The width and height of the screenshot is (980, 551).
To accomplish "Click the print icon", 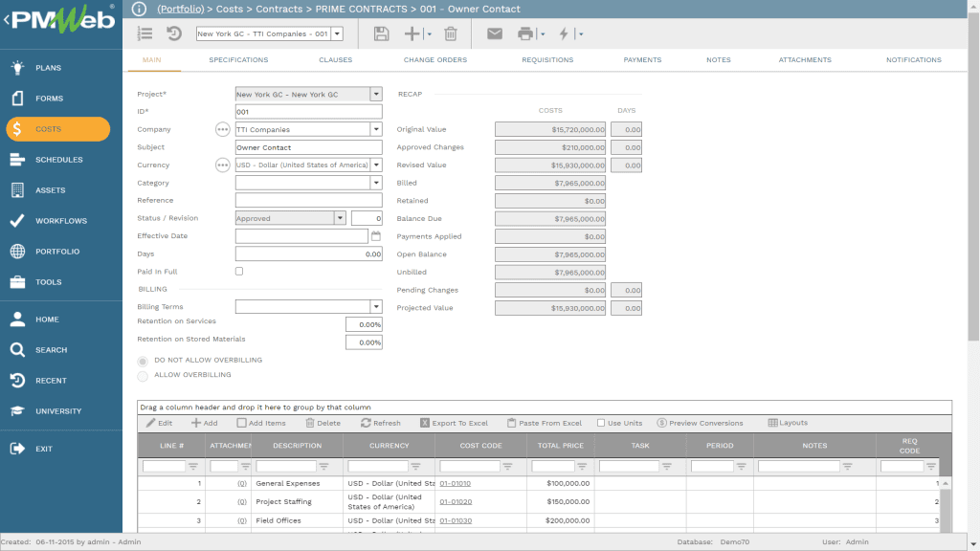I will (525, 33).
